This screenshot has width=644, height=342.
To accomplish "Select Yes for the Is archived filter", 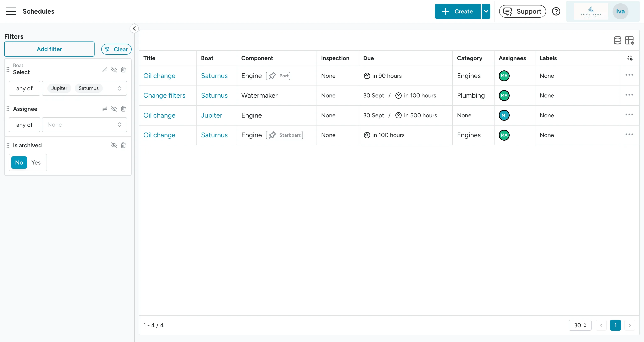I will (36, 162).
